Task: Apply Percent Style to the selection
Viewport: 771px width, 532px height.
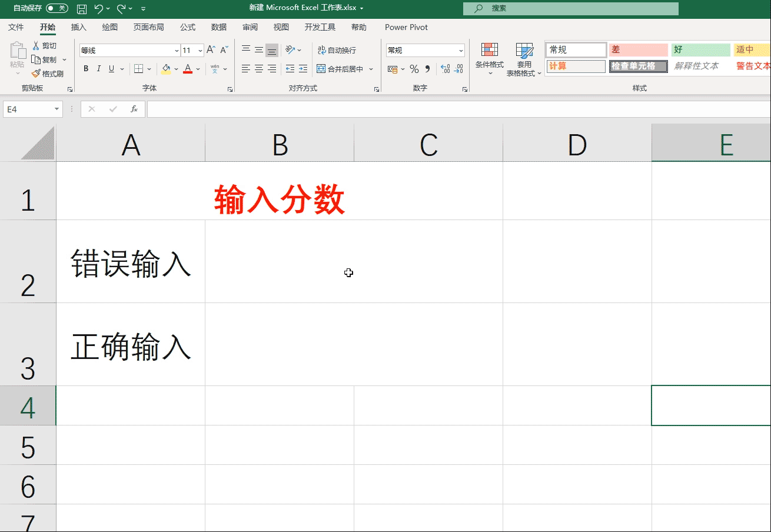Action: coord(414,69)
